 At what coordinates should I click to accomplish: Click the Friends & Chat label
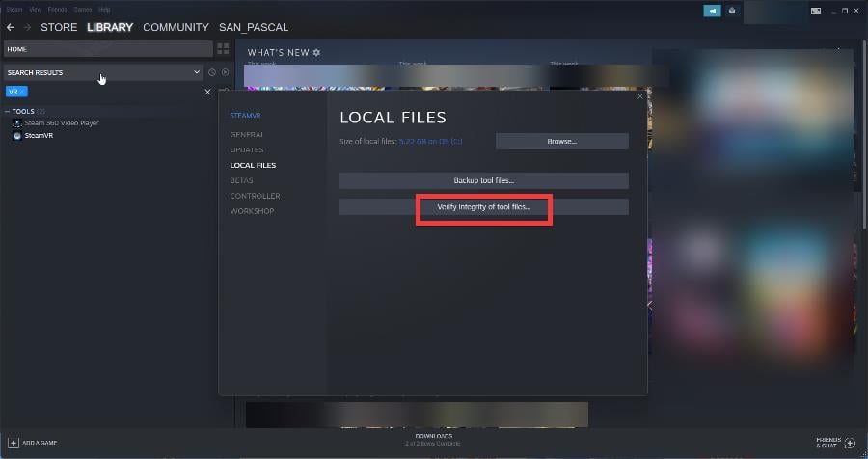pos(828,443)
